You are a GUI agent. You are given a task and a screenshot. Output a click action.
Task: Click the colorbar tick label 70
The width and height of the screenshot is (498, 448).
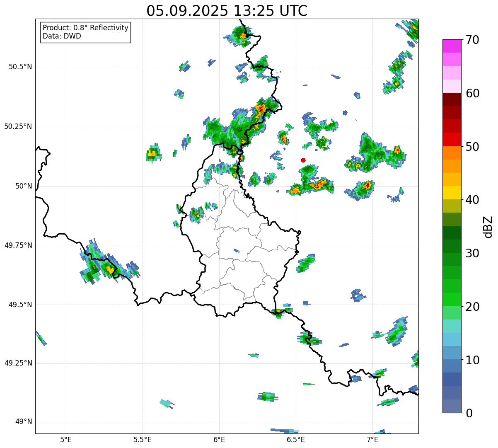[472, 40]
